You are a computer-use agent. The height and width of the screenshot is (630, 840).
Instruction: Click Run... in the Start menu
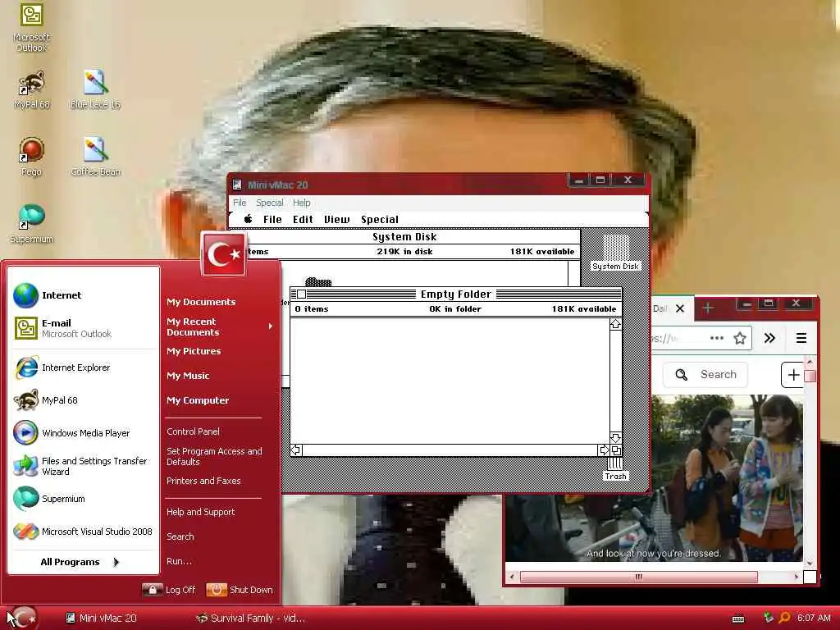tap(179, 561)
